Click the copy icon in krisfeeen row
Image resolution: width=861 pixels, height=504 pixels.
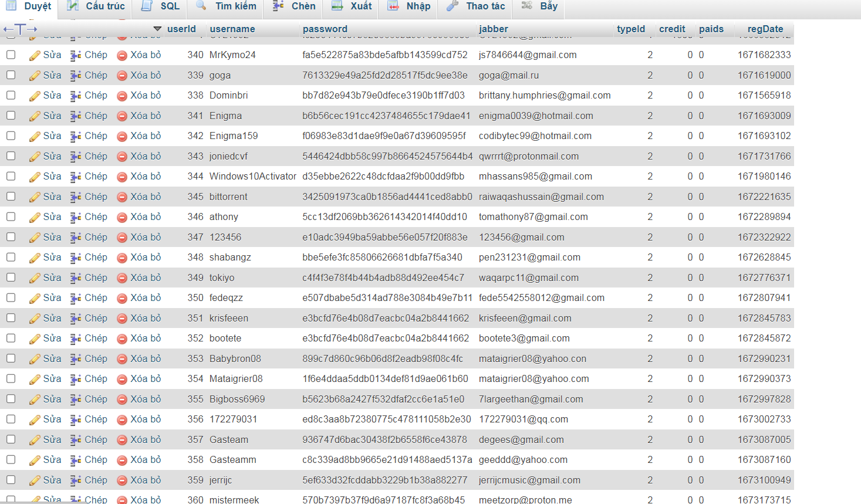click(x=76, y=319)
